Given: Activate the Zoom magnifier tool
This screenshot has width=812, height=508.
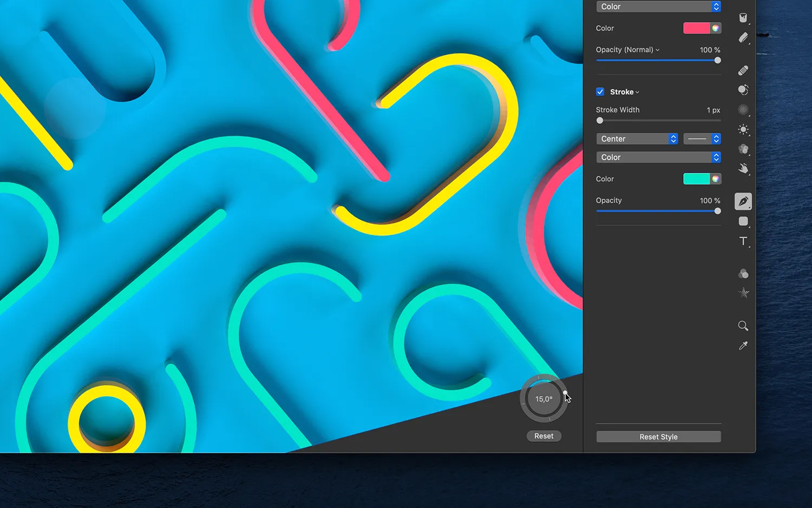Looking at the screenshot, I should tap(743, 325).
